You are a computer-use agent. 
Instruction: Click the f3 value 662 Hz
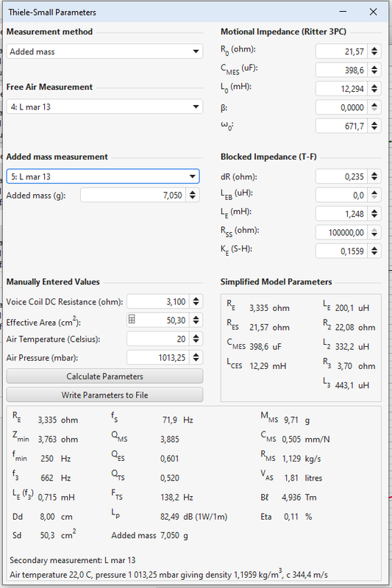tap(56, 478)
